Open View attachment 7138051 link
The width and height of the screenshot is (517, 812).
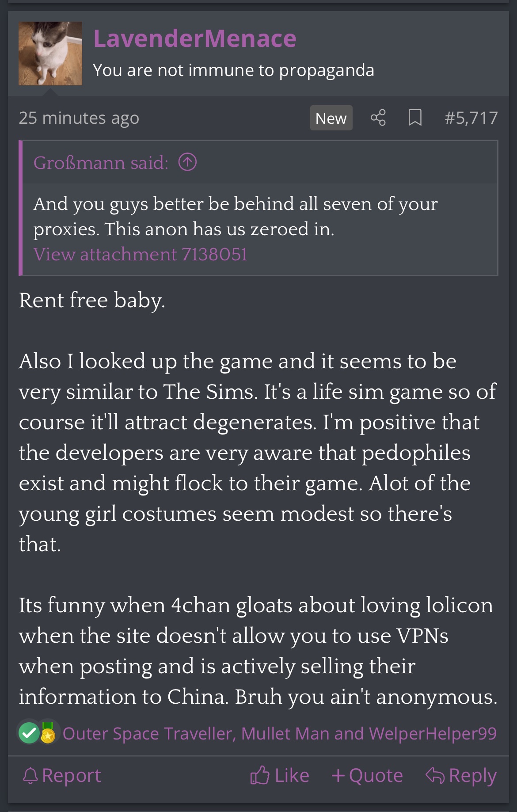coord(140,254)
